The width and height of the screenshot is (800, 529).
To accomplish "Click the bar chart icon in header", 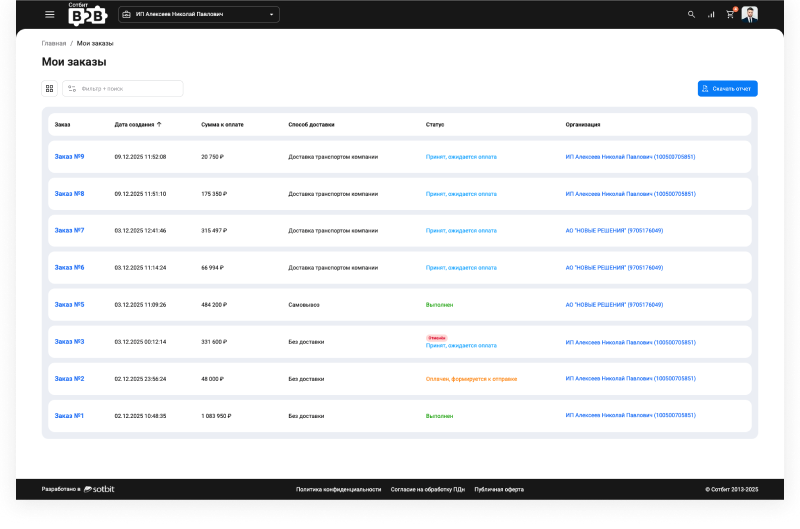I will point(711,15).
